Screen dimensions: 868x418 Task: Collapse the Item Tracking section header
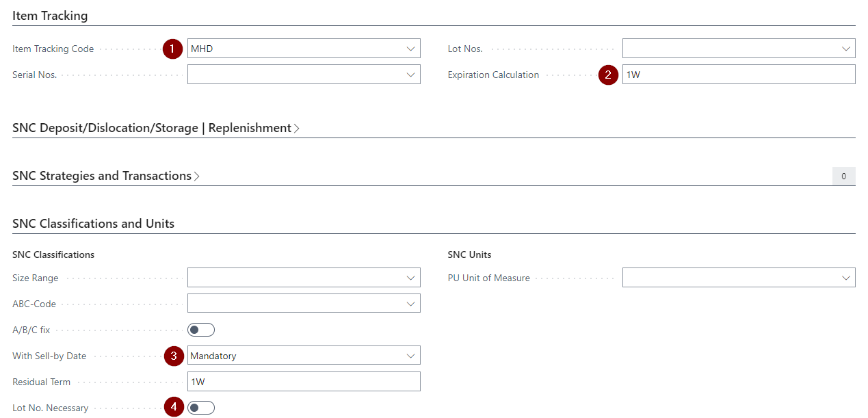pos(50,15)
